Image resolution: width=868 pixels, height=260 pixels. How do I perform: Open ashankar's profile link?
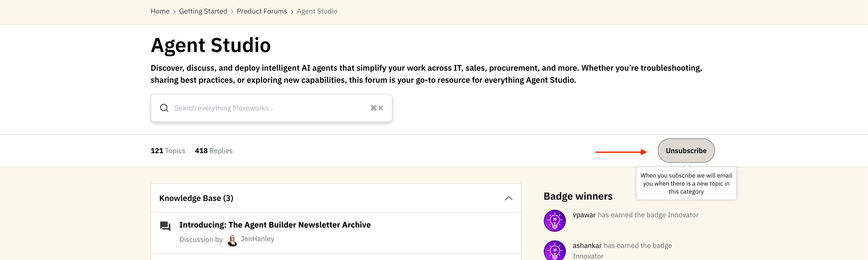click(x=587, y=245)
